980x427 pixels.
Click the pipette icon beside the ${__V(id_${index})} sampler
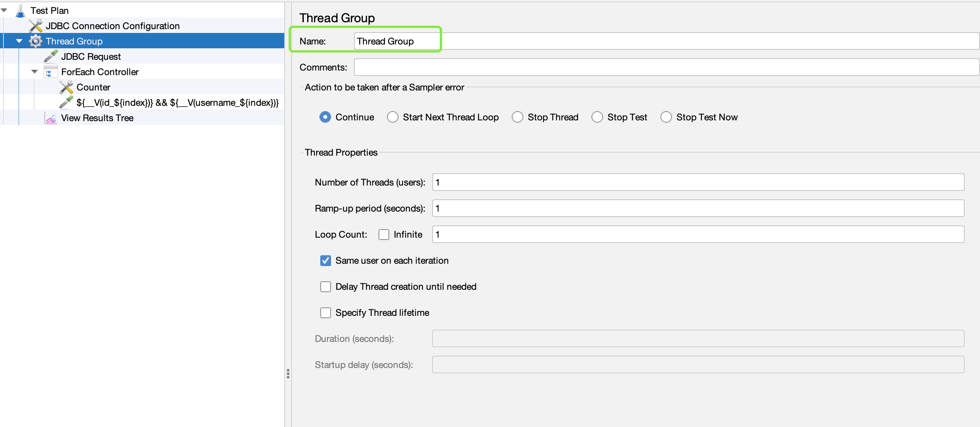coord(66,102)
